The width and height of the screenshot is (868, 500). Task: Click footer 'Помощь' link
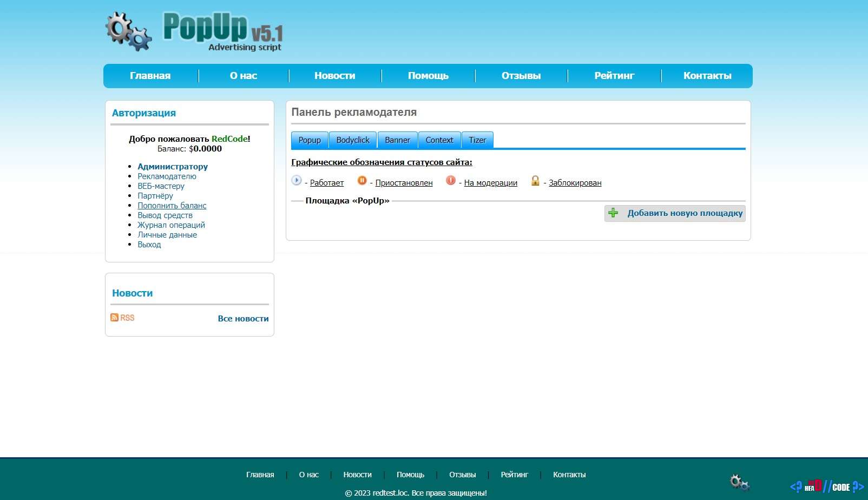(410, 475)
